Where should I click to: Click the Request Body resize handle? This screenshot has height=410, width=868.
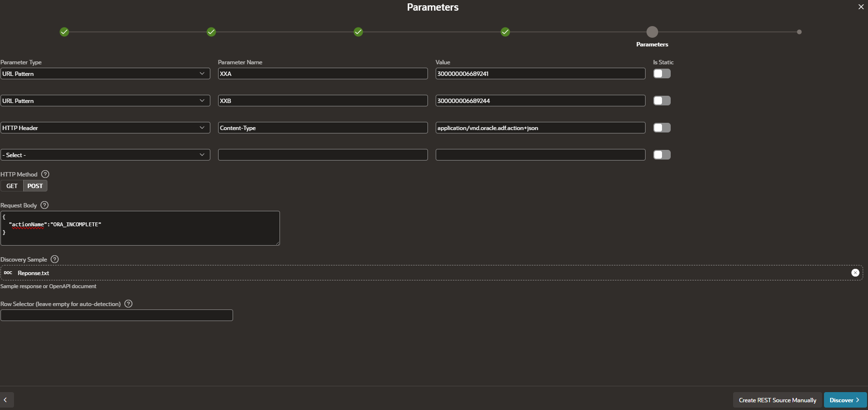pyautogui.click(x=278, y=243)
